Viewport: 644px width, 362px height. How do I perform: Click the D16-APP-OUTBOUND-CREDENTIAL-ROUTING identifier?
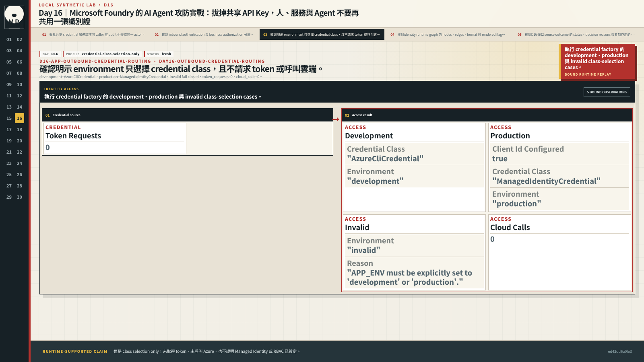click(95, 62)
